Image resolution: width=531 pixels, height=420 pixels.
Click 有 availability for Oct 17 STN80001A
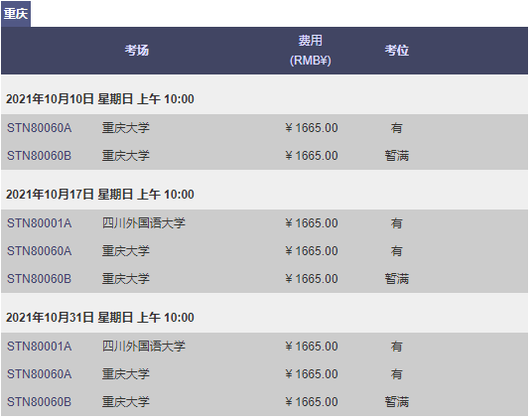coord(397,223)
